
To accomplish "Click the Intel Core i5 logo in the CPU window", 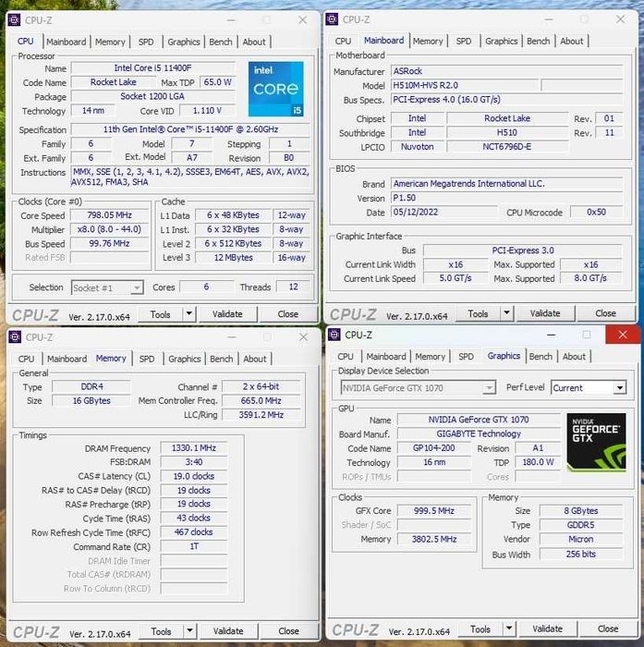I will (275, 89).
